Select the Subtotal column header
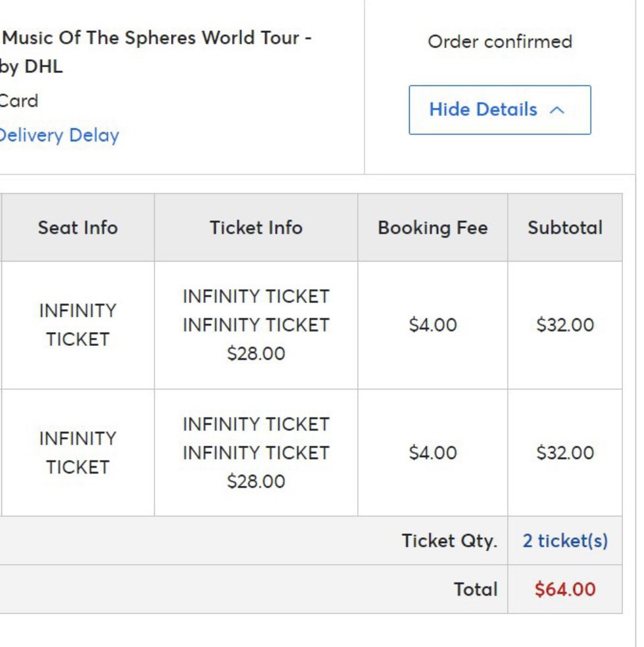This screenshot has width=644, height=647. (564, 228)
